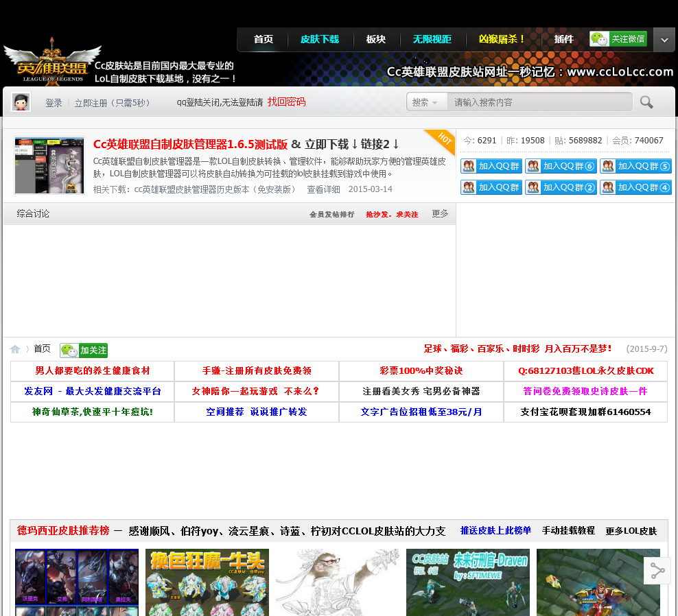Click 更多 in 综合讨论 header
Viewport: 678px width, 616px height.
[440, 214]
